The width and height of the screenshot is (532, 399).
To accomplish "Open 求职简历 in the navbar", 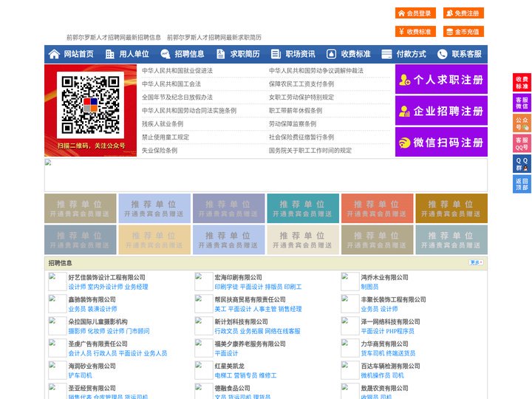I will tap(245, 54).
